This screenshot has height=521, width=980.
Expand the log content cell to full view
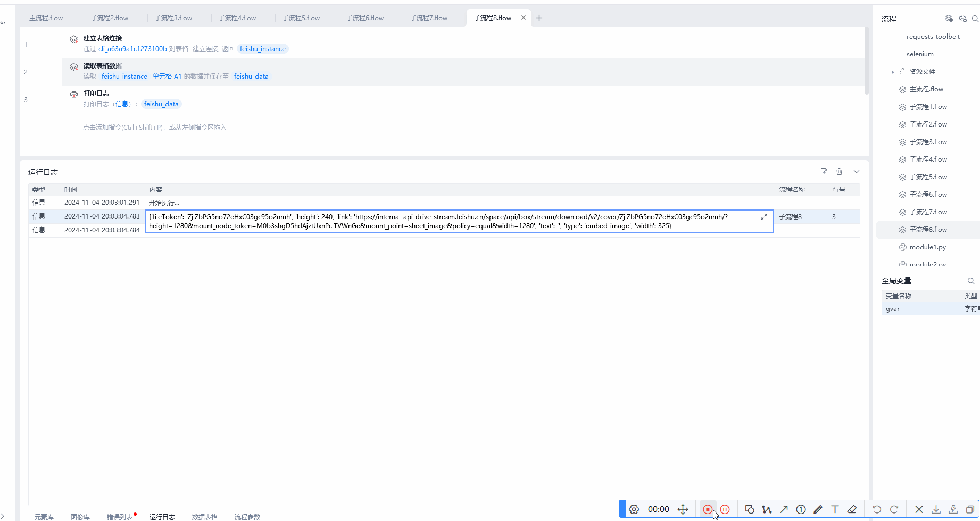coord(763,217)
